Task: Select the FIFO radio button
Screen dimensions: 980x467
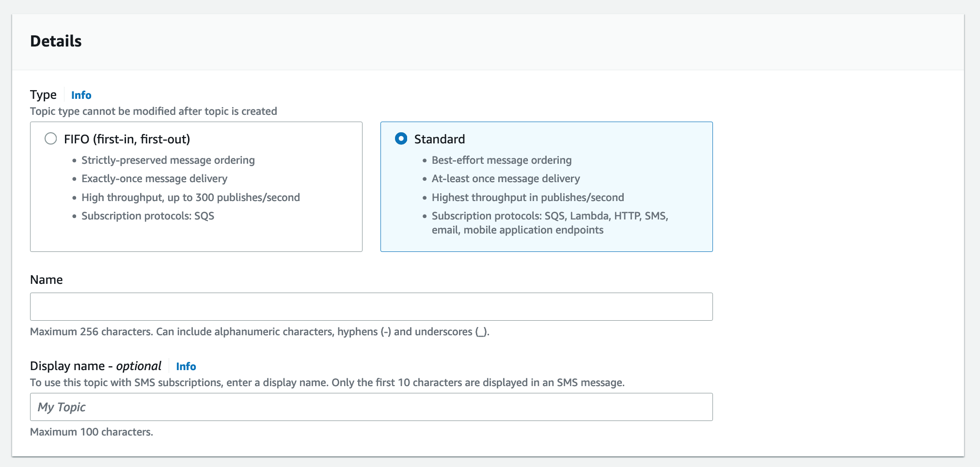Action: (51, 139)
